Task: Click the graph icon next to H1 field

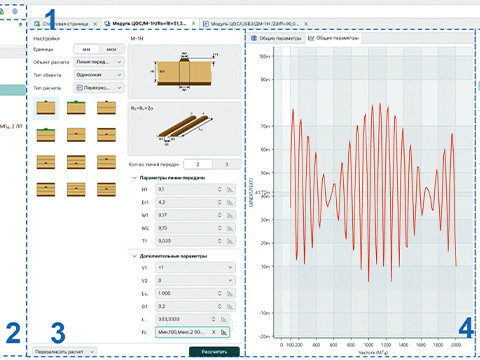Action: point(230,189)
